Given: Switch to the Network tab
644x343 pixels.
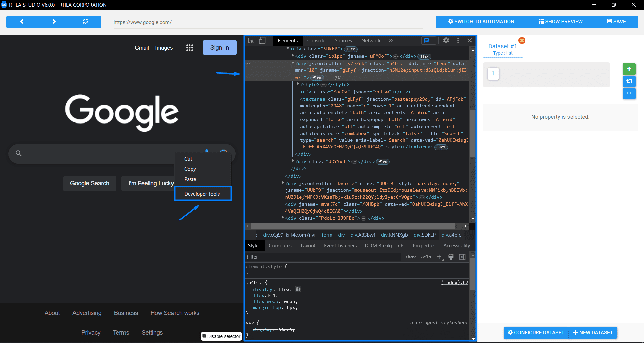Looking at the screenshot, I should (x=371, y=41).
